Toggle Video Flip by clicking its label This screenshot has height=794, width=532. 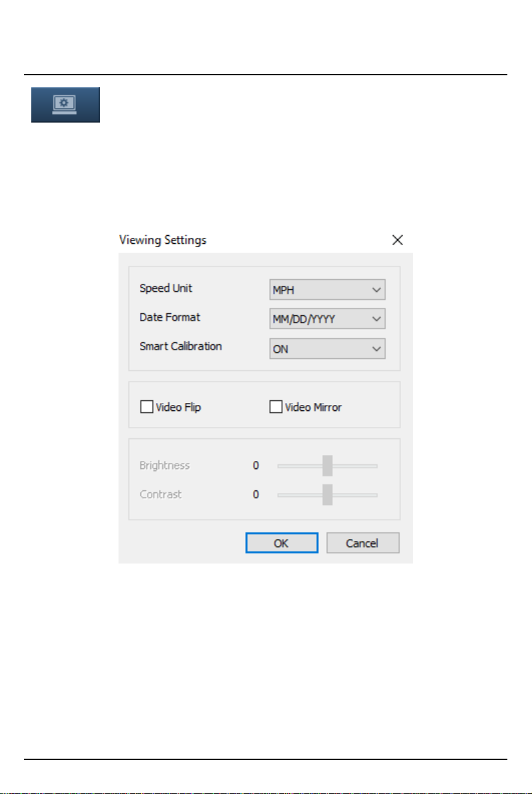(178, 407)
